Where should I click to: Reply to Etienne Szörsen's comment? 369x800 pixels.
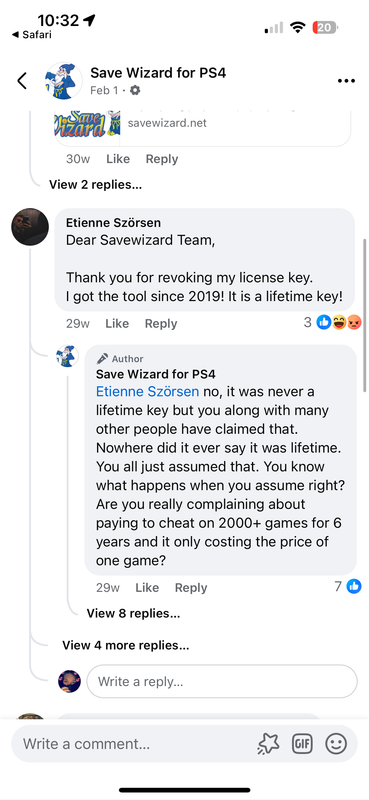click(x=161, y=323)
